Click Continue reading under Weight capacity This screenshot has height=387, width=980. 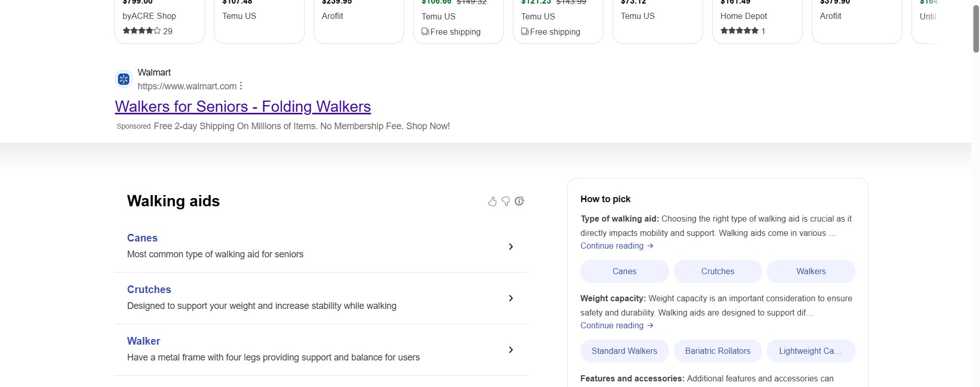[616, 325]
